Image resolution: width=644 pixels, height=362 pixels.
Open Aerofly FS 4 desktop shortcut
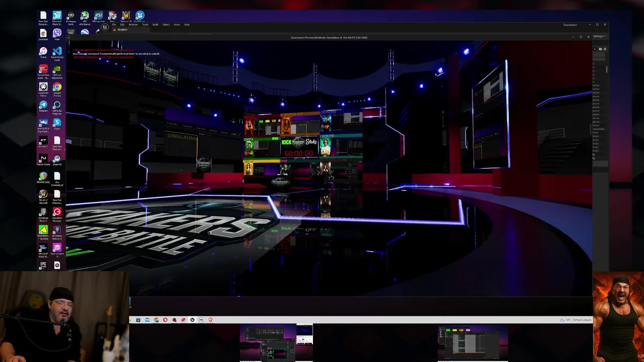[43, 126]
